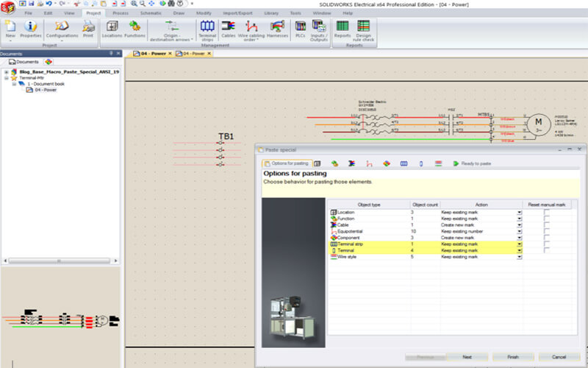Open the Terminal strips manager
588x368 pixels.
tap(207, 29)
